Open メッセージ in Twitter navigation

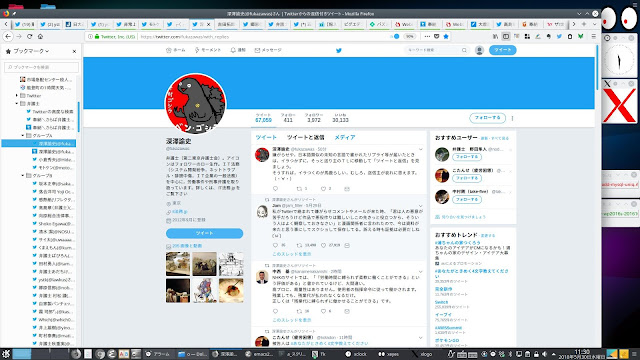coord(268,50)
